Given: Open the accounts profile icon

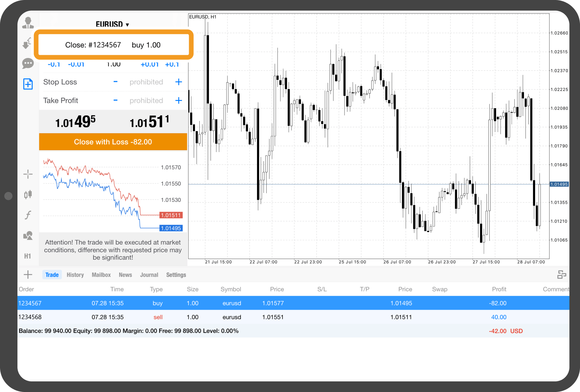Looking at the screenshot, I should tap(28, 23).
